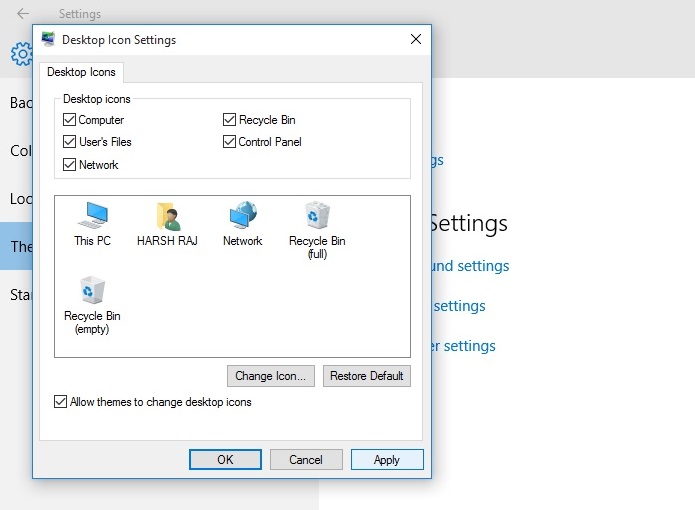Uncheck the User's Files checkbox
This screenshot has width=695, height=510.
70,142
